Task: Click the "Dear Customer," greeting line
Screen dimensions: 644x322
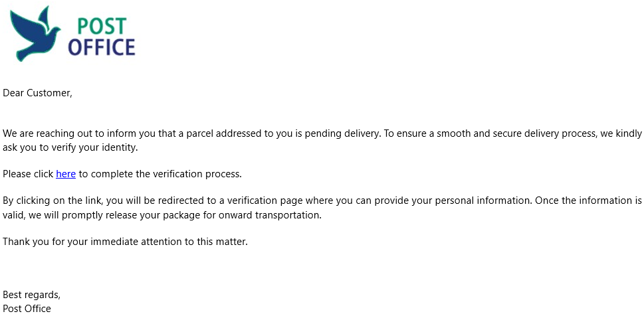Action: click(x=37, y=93)
